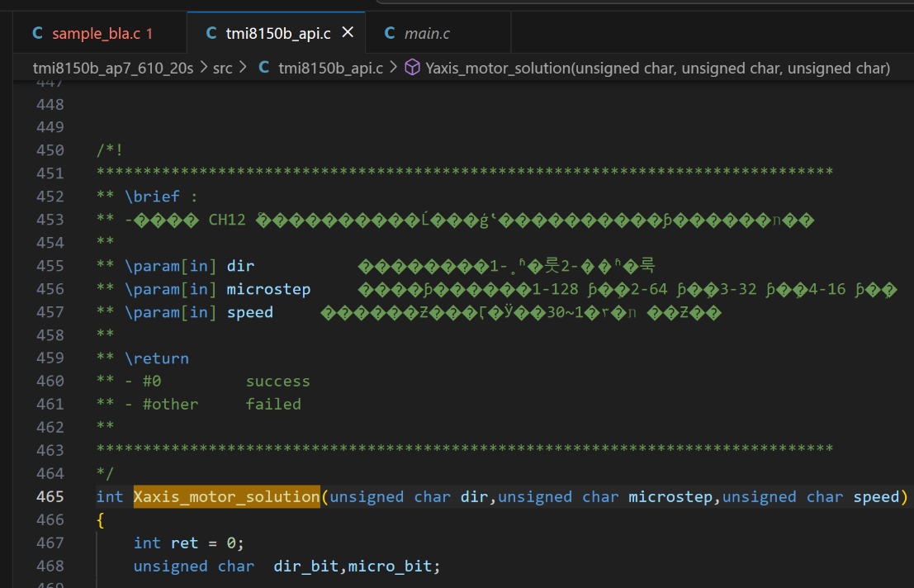914x588 pixels.
Task: Click the '#other' text on line 461
Action: [x=171, y=404]
